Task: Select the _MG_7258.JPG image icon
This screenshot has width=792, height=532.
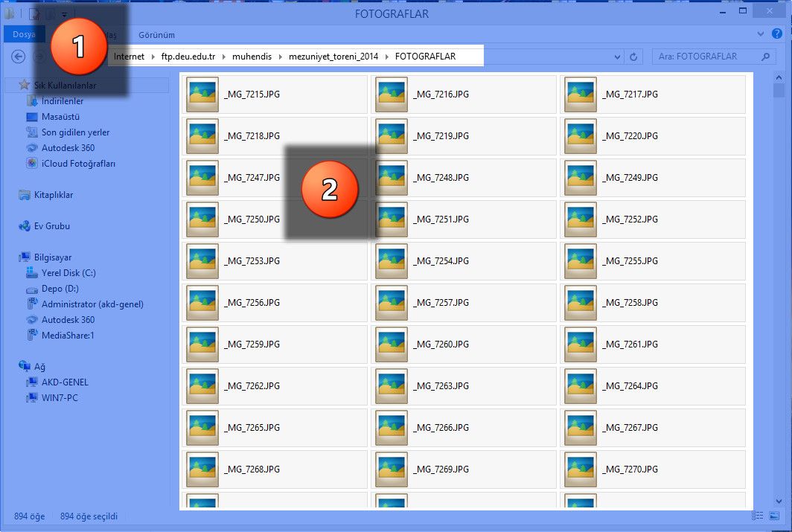Action: 581,302
